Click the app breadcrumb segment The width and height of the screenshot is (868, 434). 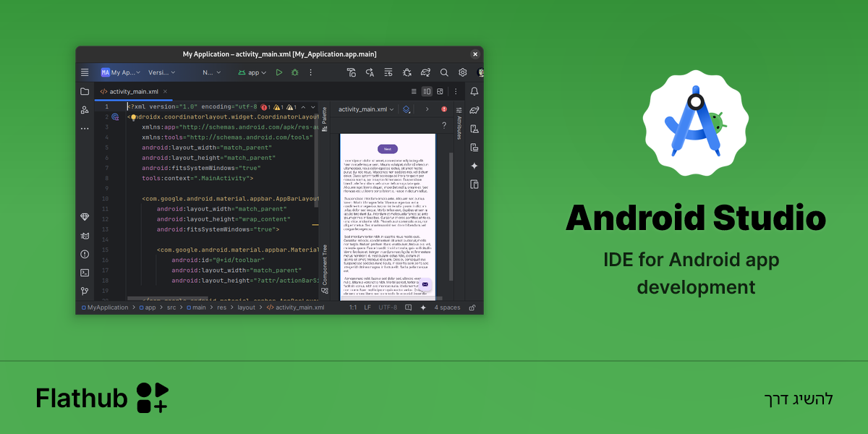147,307
